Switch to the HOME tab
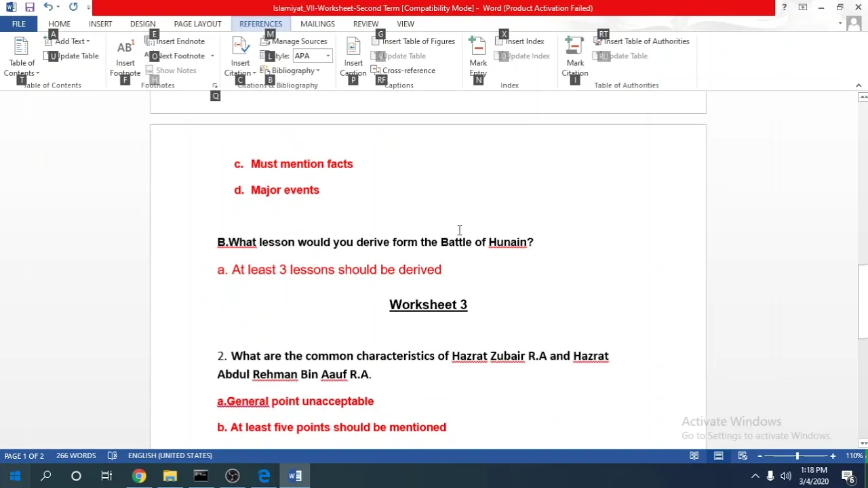The width and height of the screenshot is (868, 488). pyautogui.click(x=59, y=24)
